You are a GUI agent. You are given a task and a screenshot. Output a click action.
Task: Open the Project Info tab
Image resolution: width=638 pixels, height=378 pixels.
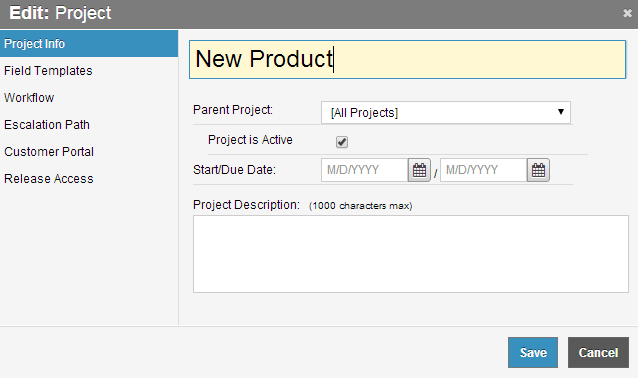click(89, 44)
